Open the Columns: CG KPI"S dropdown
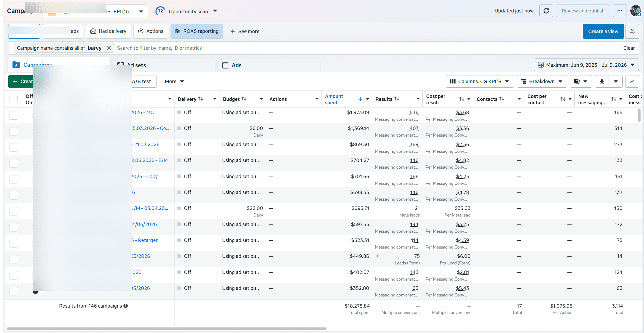 click(x=480, y=81)
